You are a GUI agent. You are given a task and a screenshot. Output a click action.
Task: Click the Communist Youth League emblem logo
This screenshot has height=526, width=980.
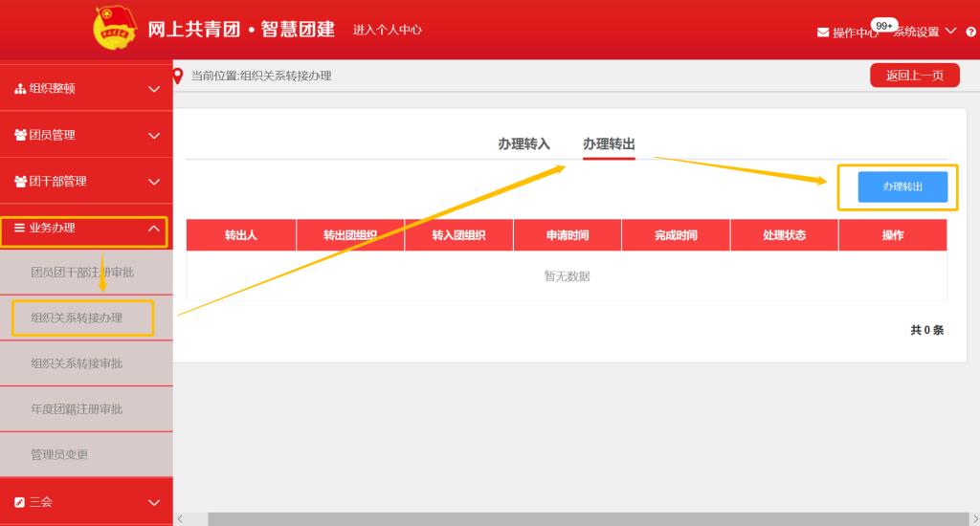(x=115, y=29)
